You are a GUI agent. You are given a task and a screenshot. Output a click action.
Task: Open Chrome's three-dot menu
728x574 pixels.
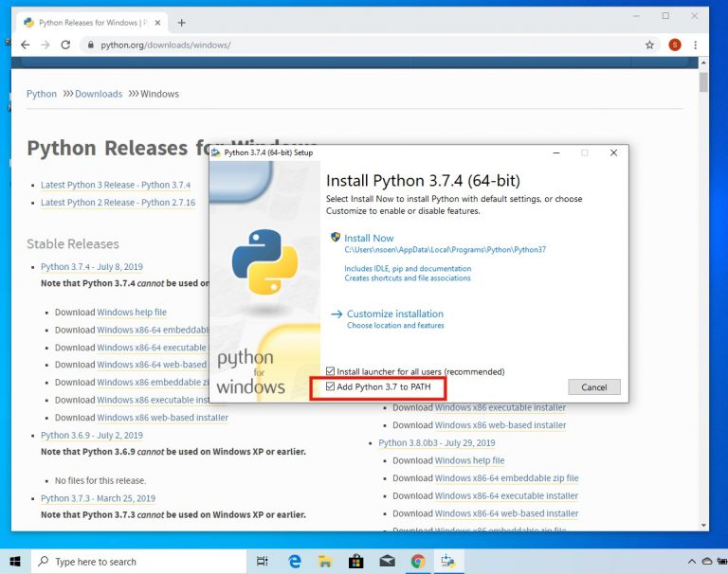pyautogui.click(x=696, y=45)
